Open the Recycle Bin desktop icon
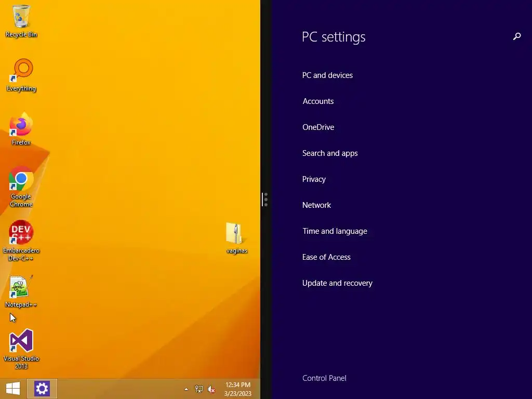 coord(21,20)
